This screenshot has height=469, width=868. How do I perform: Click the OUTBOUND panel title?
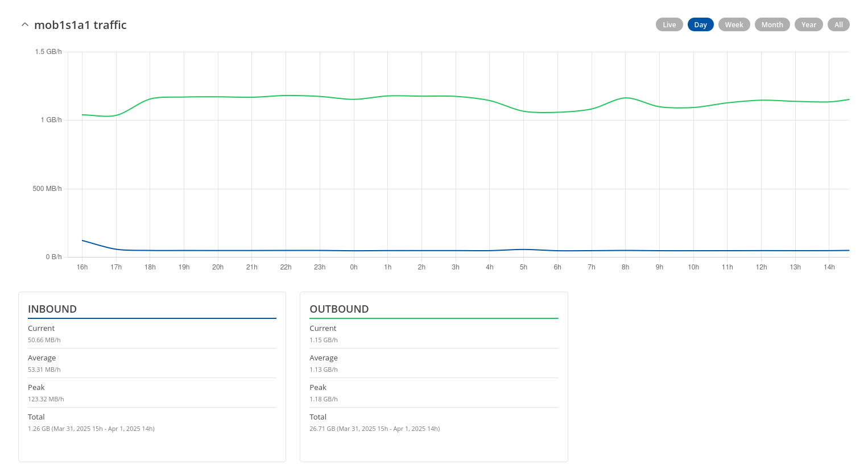coord(339,309)
